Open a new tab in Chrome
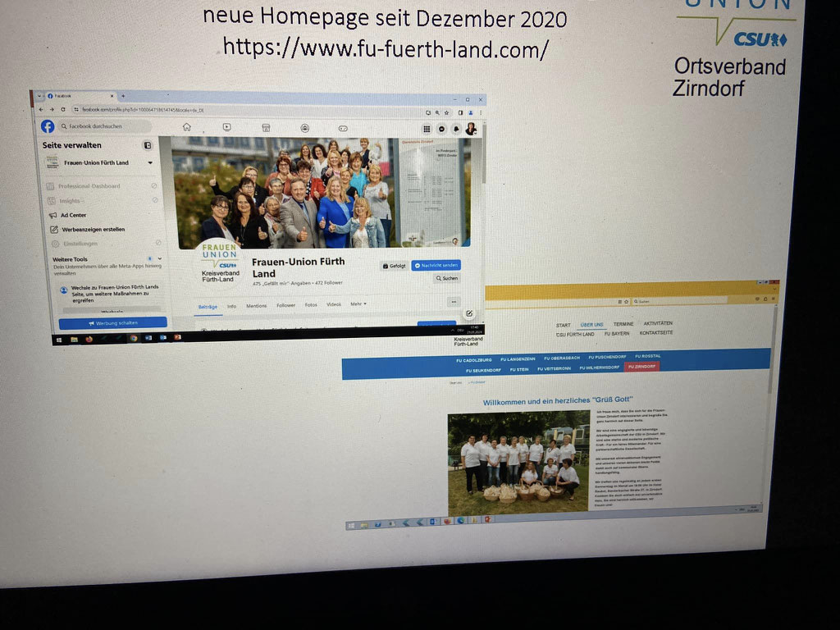840x630 pixels. (x=123, y=96)
